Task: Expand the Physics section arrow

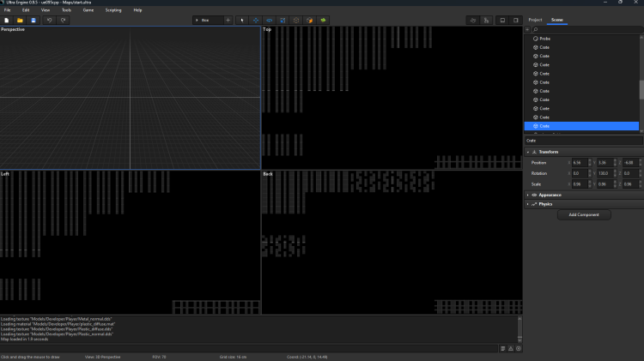Action: coord(528,204)
